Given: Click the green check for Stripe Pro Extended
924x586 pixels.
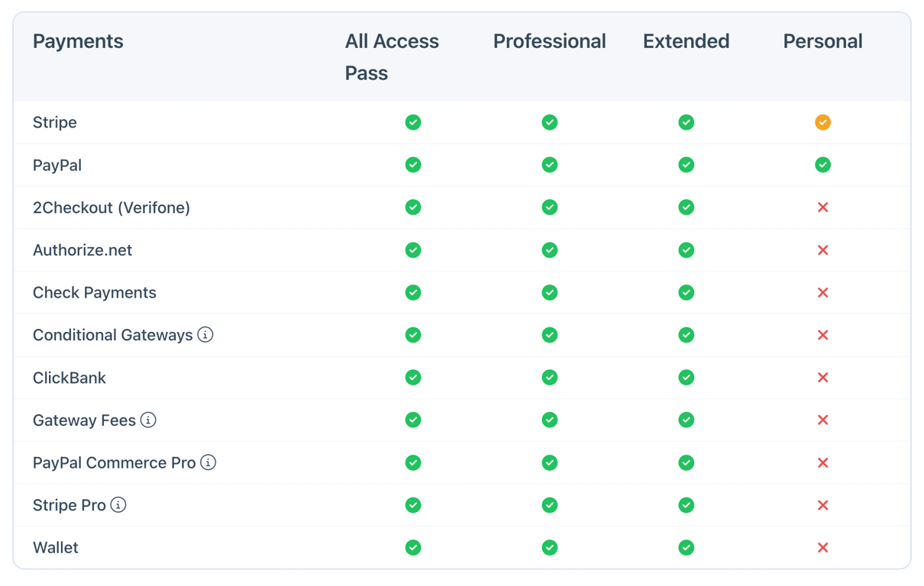Looking at the screenshot, I should [x=686, y=505].
